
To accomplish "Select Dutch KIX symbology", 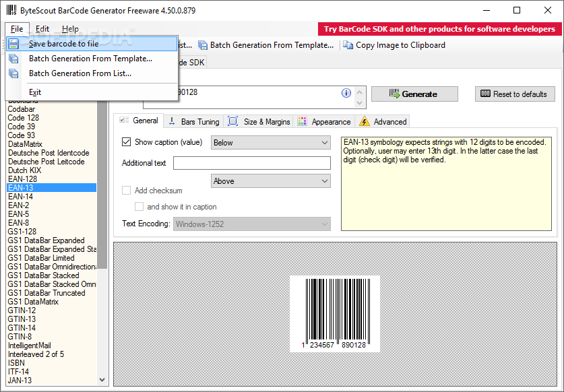I will (25, 170).
